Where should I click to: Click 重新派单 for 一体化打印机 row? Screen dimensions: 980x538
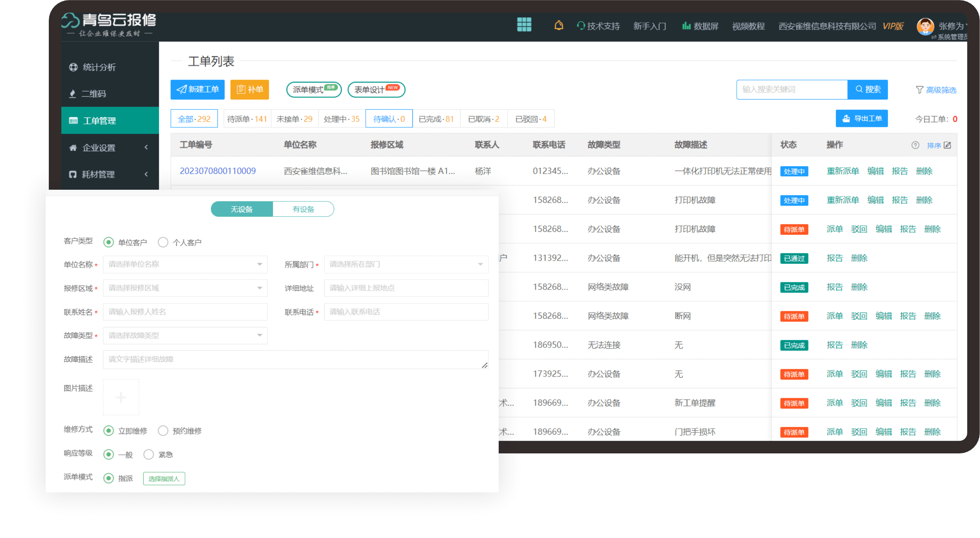point(843,171)
